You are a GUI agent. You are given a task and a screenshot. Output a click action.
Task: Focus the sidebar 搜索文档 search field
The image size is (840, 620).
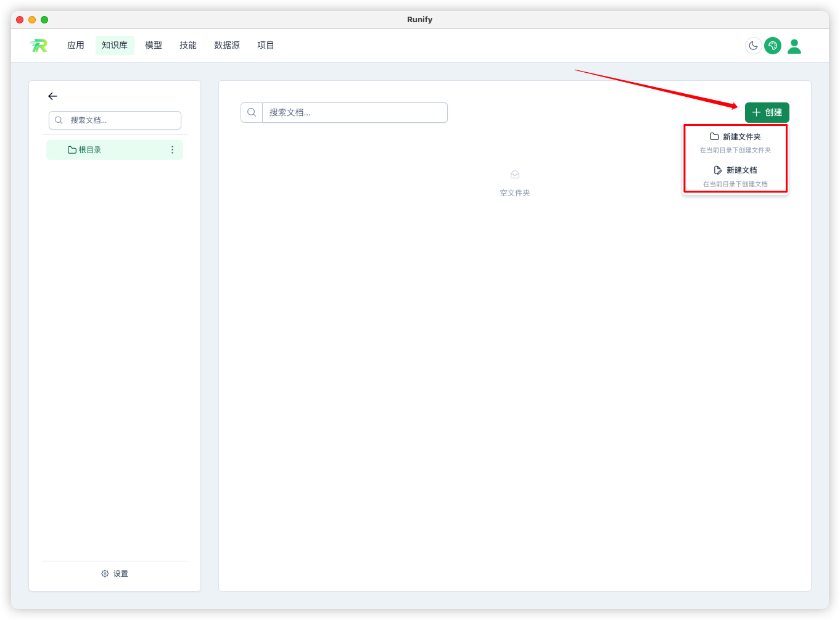pyautogui.click(x=115, y=120)
